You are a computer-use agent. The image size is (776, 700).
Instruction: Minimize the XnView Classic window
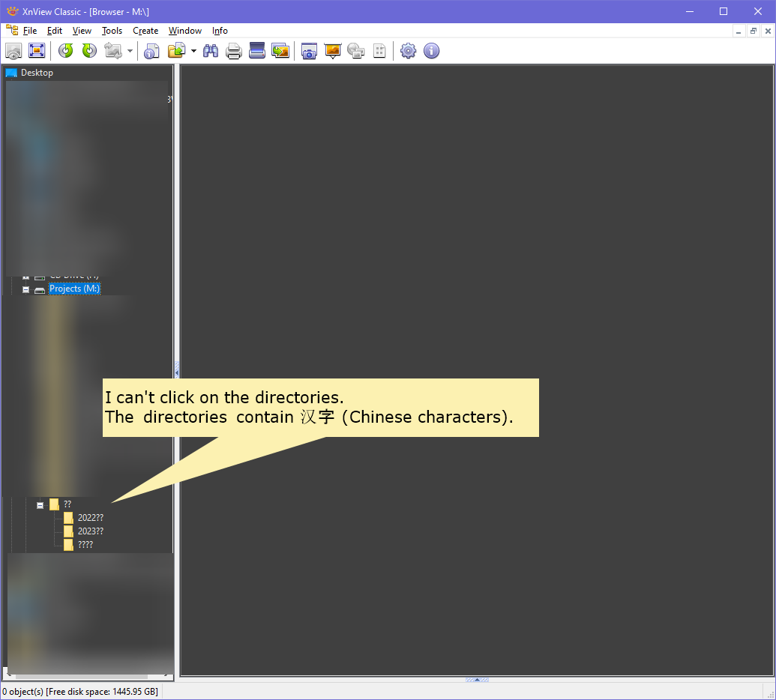689,11
